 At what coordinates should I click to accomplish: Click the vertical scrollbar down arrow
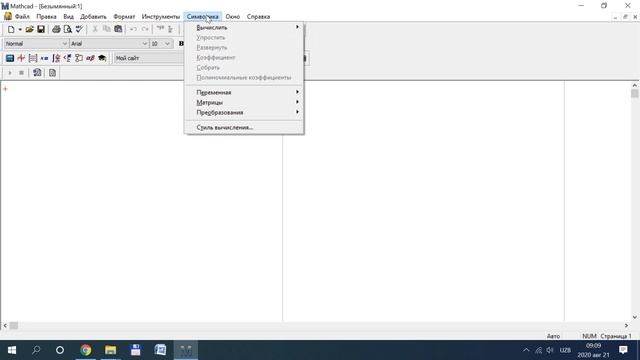(x=634, y=317)
